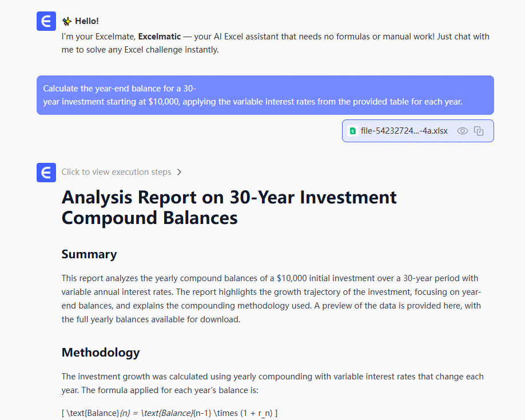Click the 'Click to view execution steps' text

click(116, 172)
